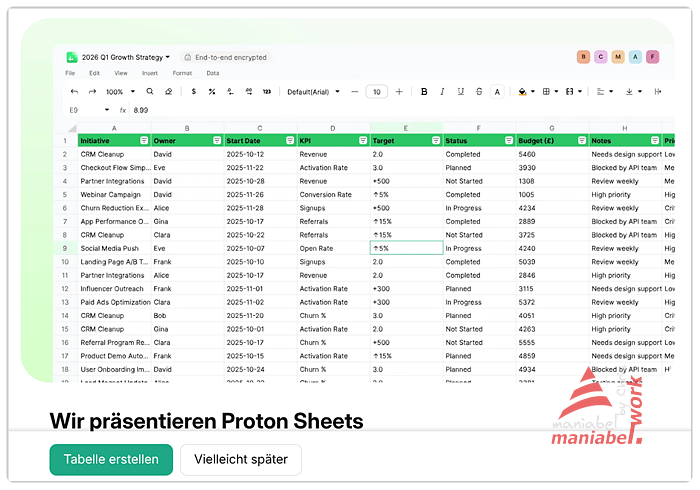Click the redo arrow in the toolbar
This screenshot has width=700, height=490.
90,92
